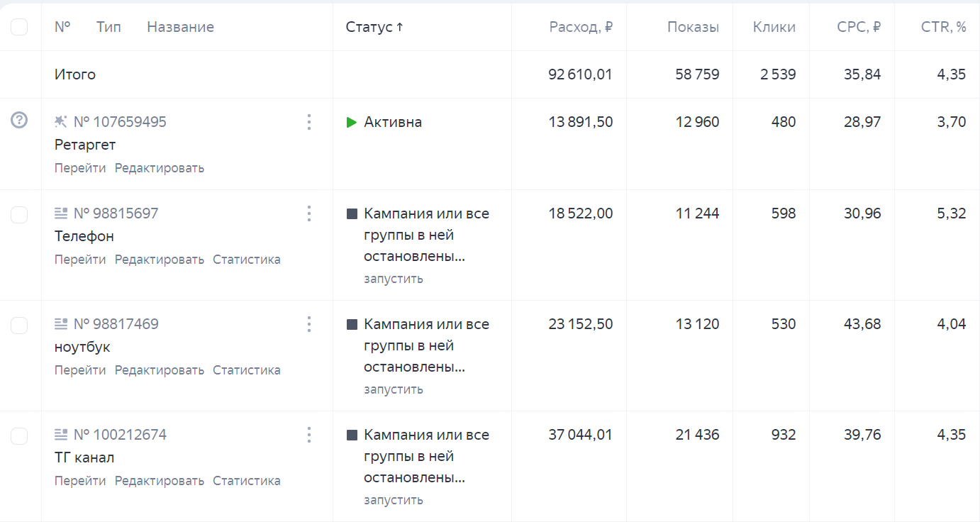Tick the ТГ канал campaign checkbox
The image size is (980, 522).
click(19, 435)
